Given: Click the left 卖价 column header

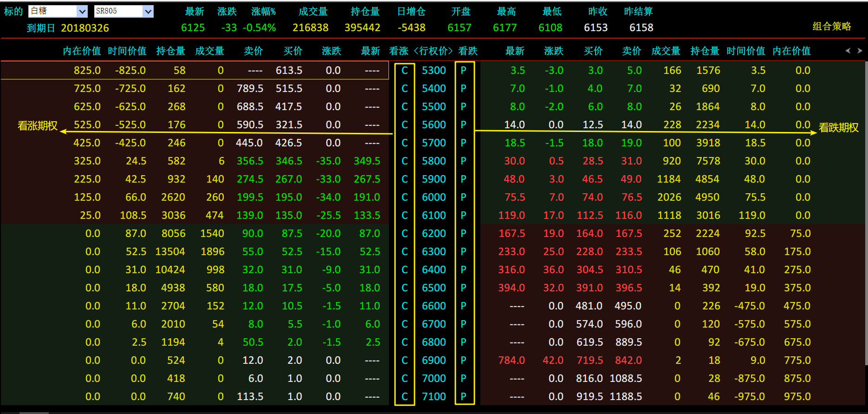Looking at the screenshot, I should (x=253, y=51).
